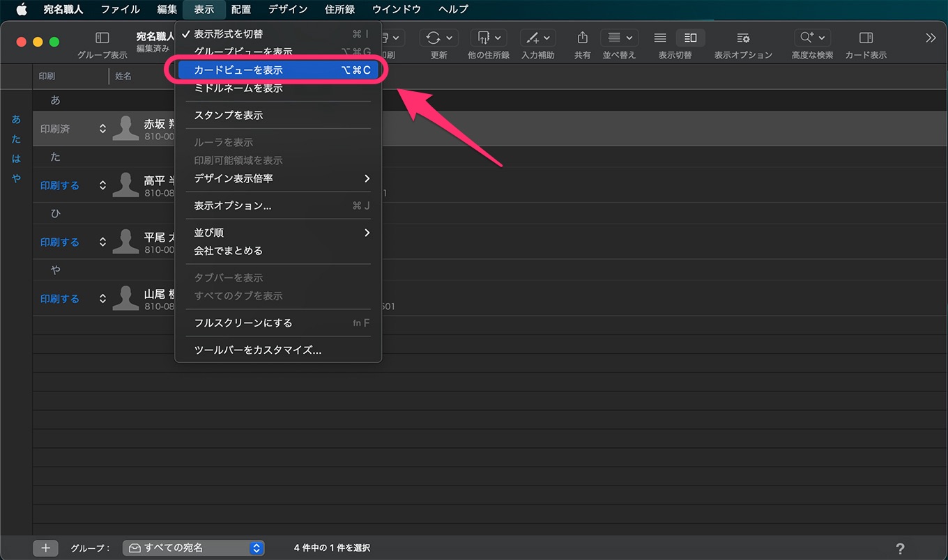Toggle print status stepper on 平尾 row
948x560 pixels.
click(102, 242)
